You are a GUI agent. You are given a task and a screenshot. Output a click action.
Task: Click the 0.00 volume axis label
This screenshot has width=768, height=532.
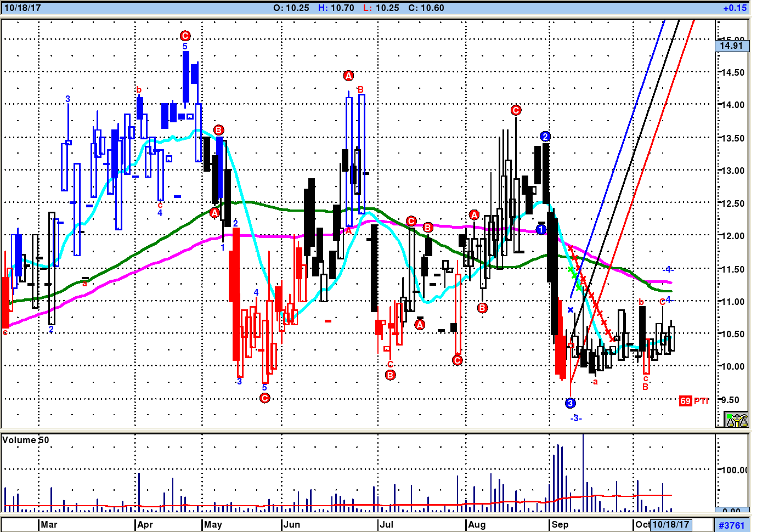click(732, 511)
